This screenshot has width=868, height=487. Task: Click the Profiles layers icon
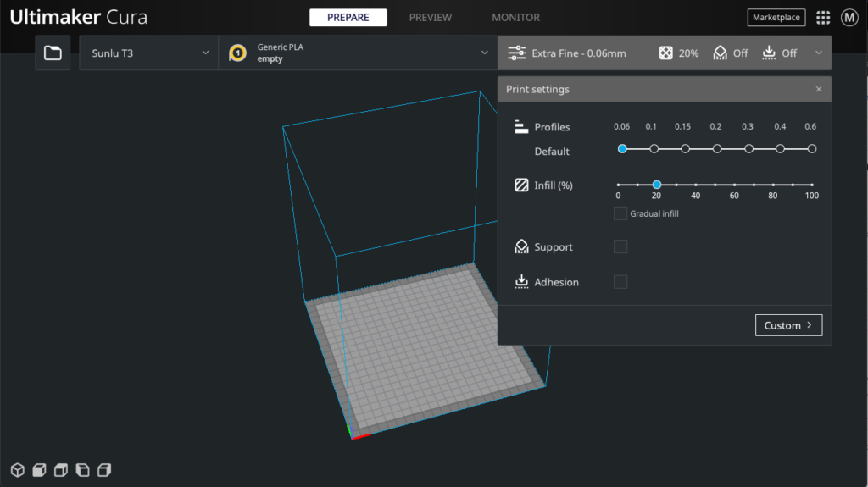pyautogui.click(x=521, y=127)
